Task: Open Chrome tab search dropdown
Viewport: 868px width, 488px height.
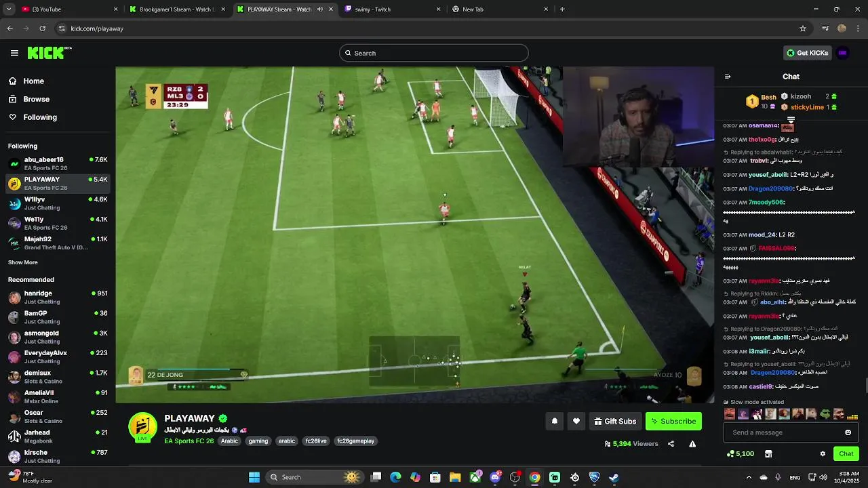Action: pos(9,9)
